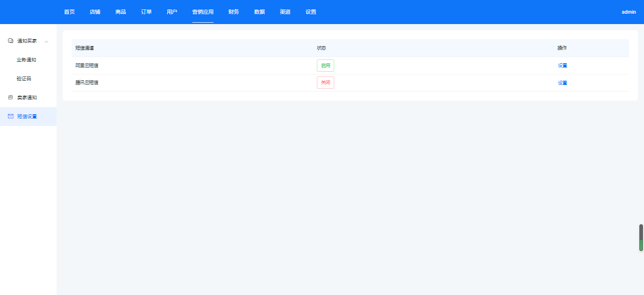Image resolution: width=644 pixels, height=295 pixels.
Task: Open 设置 in the top navigation bar
Action: [x=311, y=12]
